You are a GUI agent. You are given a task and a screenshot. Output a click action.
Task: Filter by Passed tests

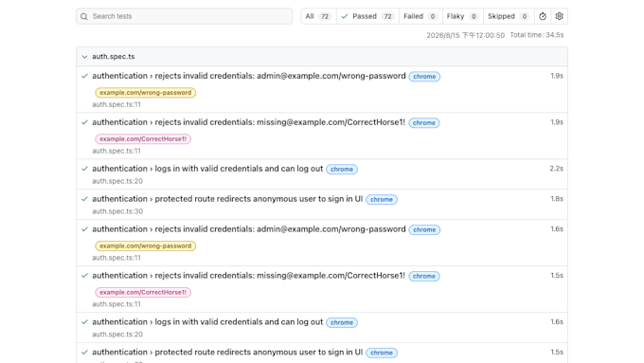coord(367,16)
